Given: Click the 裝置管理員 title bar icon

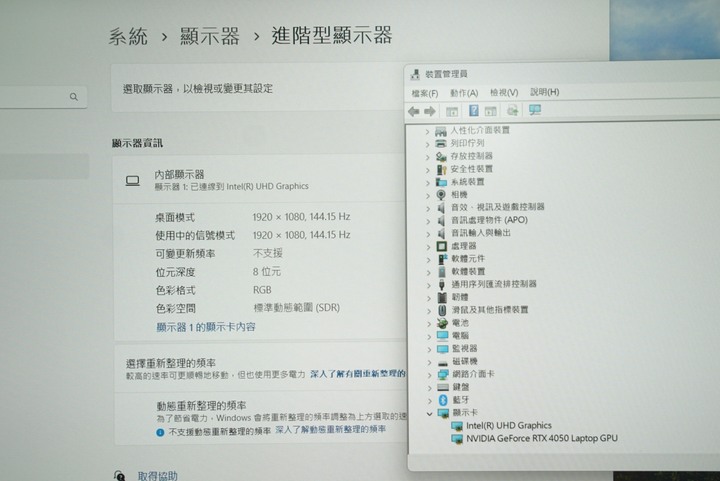Looking at the screenshot, I should 415,74.
